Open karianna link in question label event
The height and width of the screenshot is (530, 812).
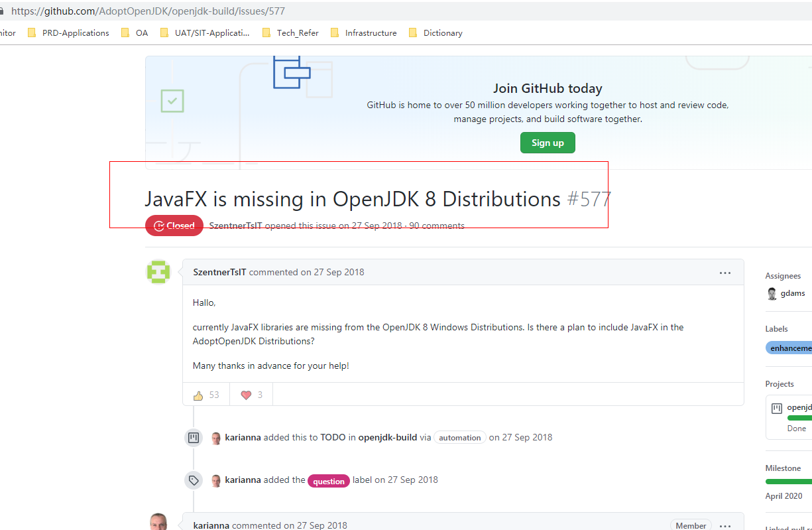click(x=243, y=480)
